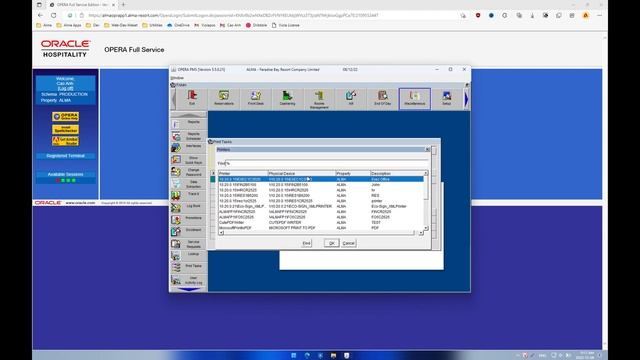Click OPERA Online Help yellow button

tap(65, 117)
